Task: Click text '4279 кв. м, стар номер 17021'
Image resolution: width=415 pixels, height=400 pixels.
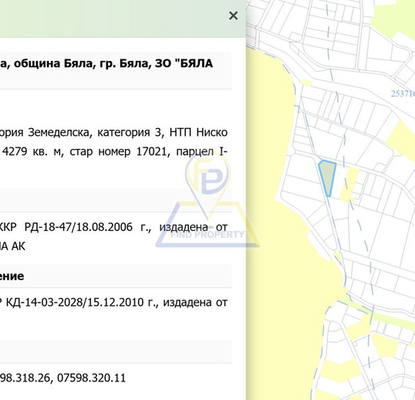Action: click(x=84, y=152)
